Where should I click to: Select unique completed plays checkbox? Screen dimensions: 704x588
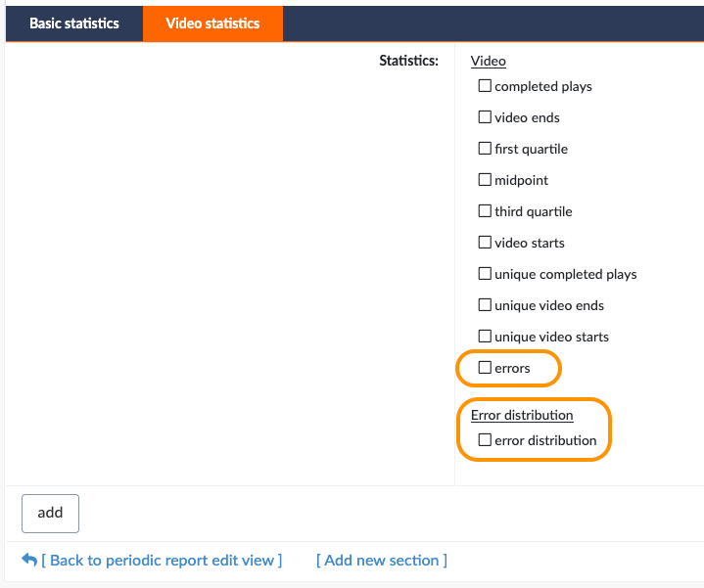coord(485,274)
